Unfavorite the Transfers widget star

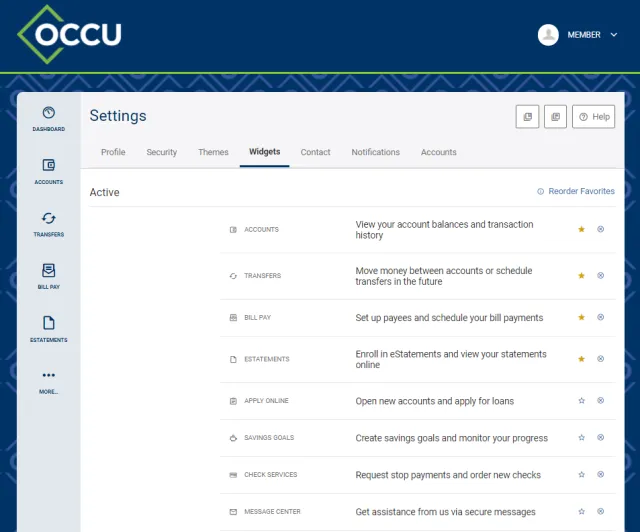pyautogui.click(x=581, y=276)
